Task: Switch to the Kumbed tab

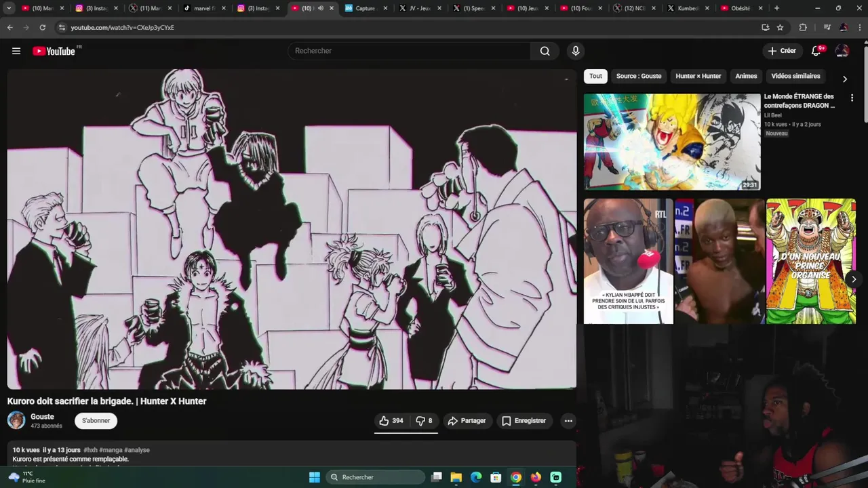Action: pyautogui.click(x=688, y=8)
